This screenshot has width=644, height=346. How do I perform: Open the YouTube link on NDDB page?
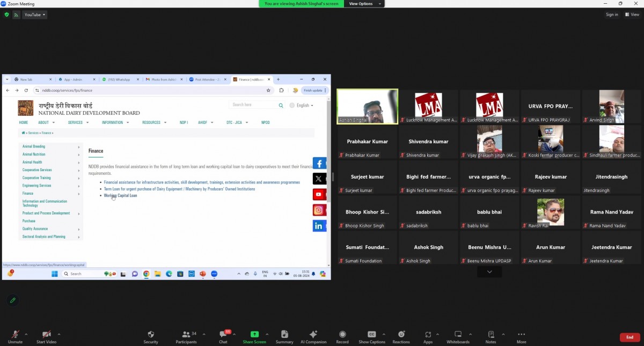coord(319,195)
